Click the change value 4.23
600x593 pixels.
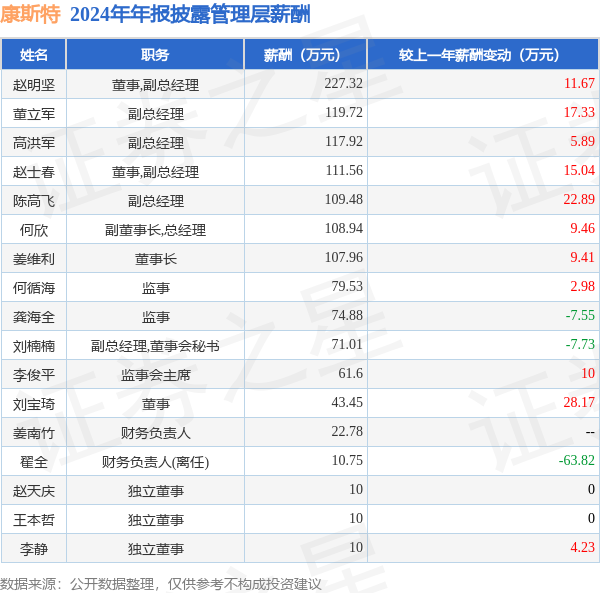(582, 547)
